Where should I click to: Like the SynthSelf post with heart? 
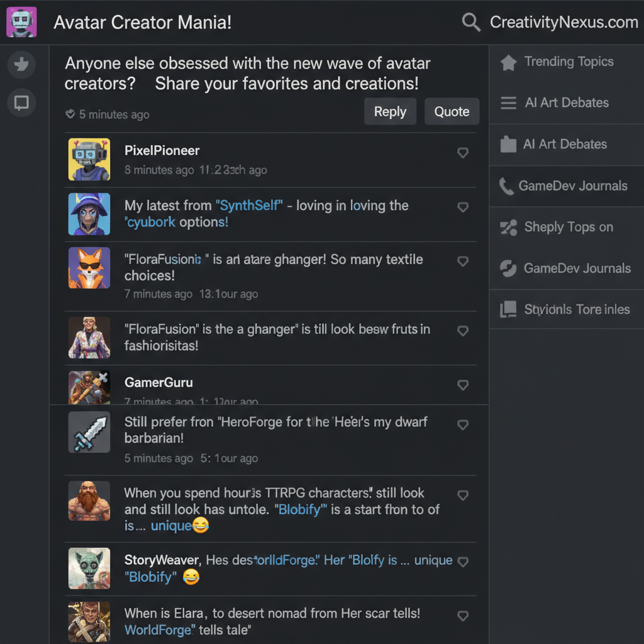463,208
